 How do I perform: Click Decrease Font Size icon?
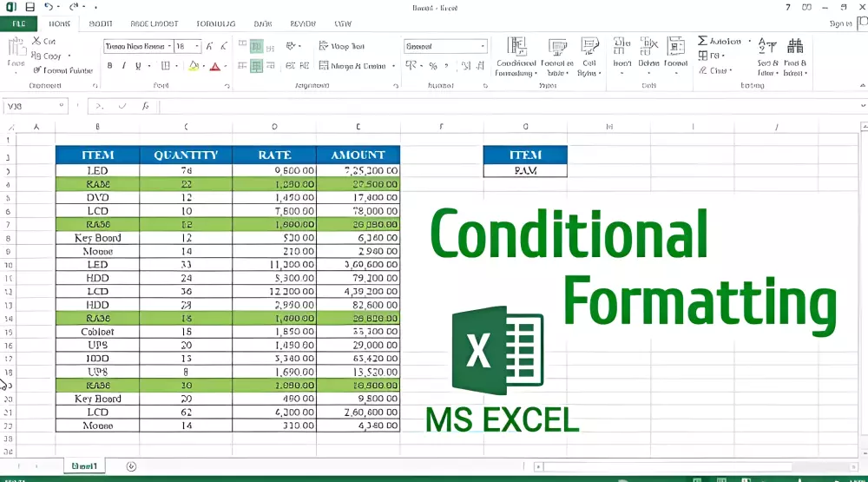click(x=224, y=47)
